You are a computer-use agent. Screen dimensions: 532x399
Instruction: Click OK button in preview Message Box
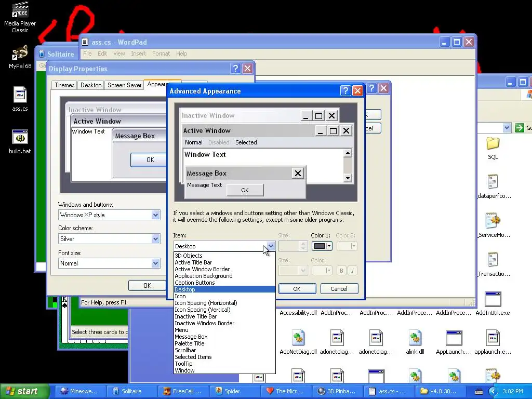pyautogui.click(x=245, y=190)
